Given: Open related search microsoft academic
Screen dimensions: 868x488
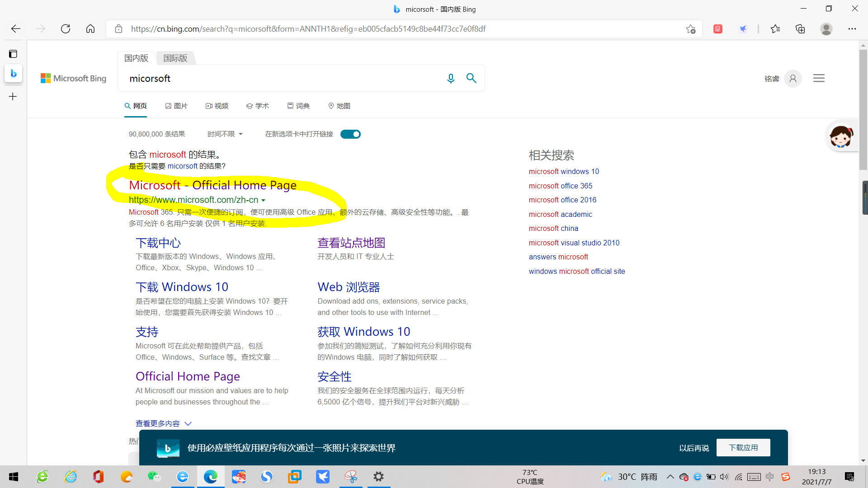Looking at the screenshot, I should click(x=561, y=214).
